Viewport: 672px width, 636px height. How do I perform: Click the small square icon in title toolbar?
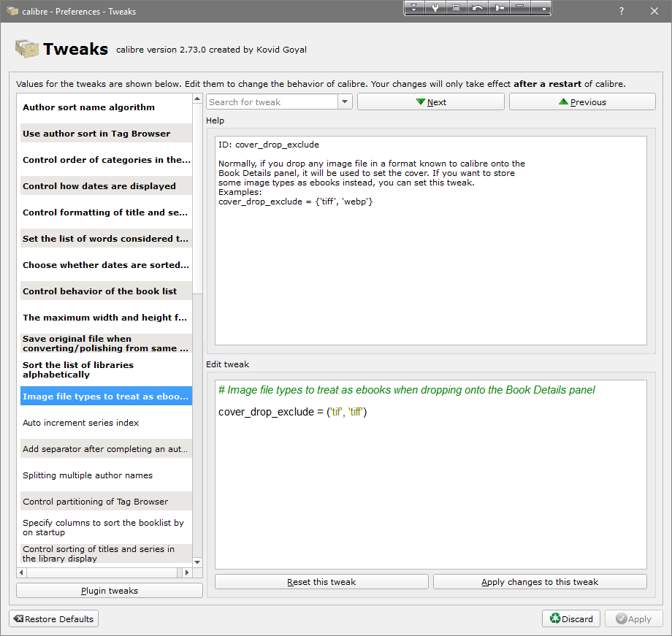click(x=541, y=8)
